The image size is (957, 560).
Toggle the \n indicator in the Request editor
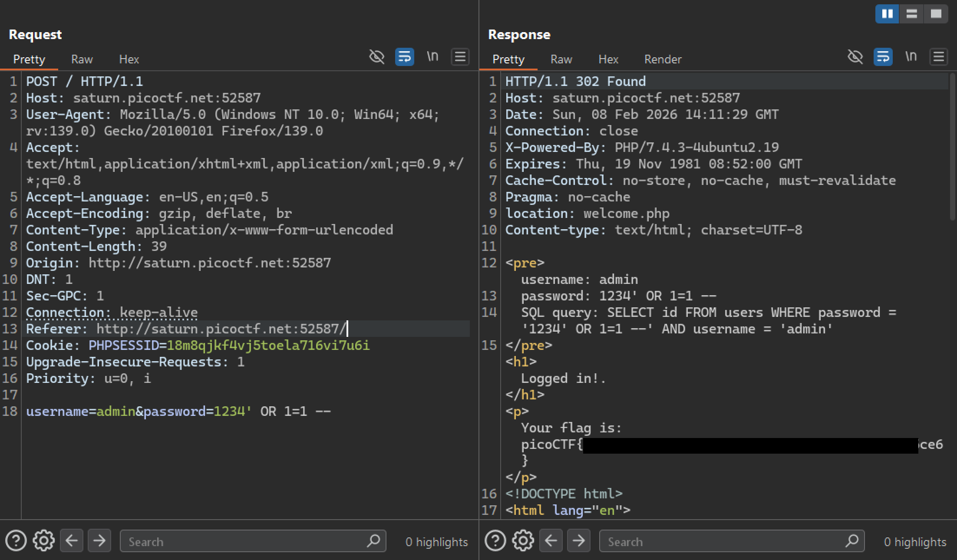tap(432, 56)
